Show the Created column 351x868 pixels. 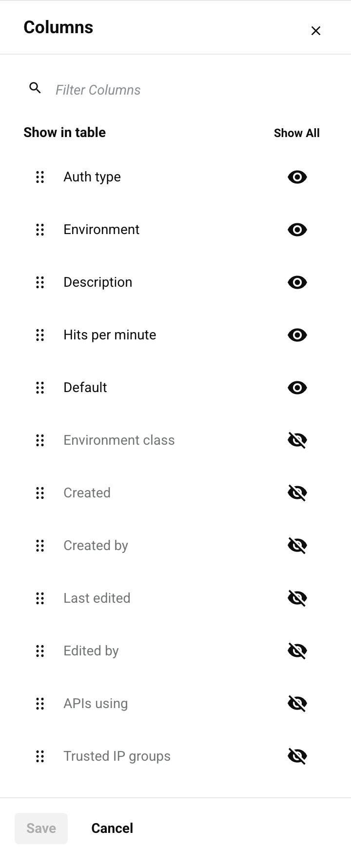[297, 493]
